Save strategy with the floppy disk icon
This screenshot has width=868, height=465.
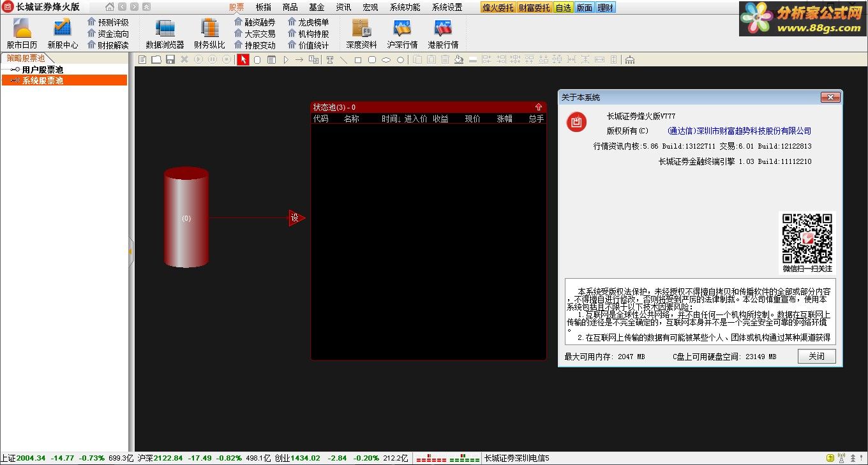(170, 60)
